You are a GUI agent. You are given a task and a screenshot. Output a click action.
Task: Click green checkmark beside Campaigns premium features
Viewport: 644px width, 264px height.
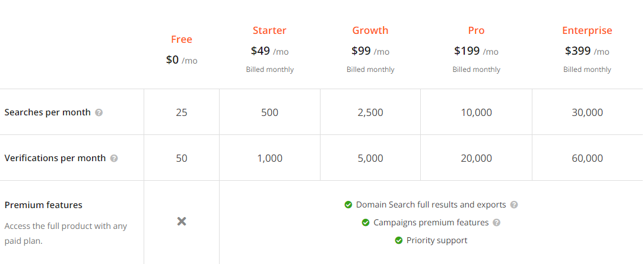pyautogui.click(x=366, y=222)
